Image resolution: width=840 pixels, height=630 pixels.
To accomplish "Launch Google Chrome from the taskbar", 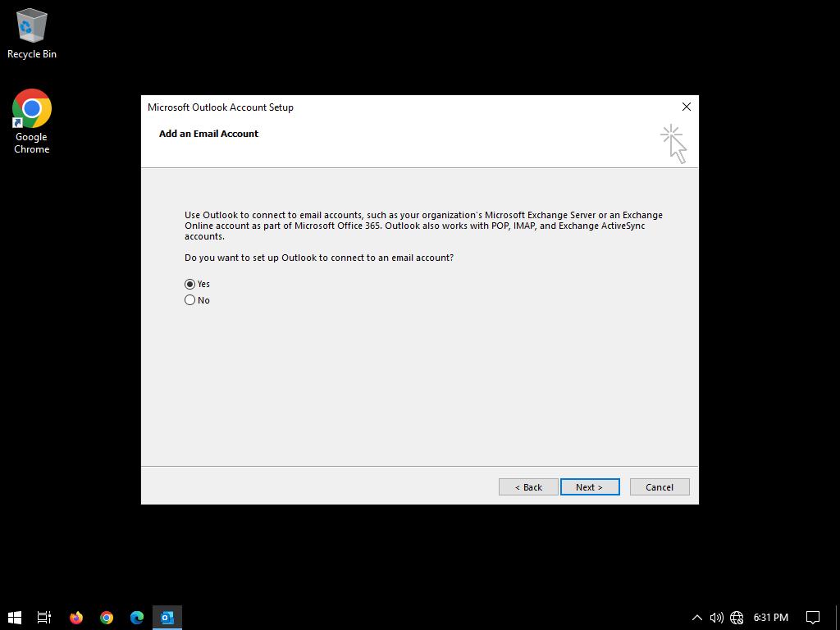I will [107, 618].
